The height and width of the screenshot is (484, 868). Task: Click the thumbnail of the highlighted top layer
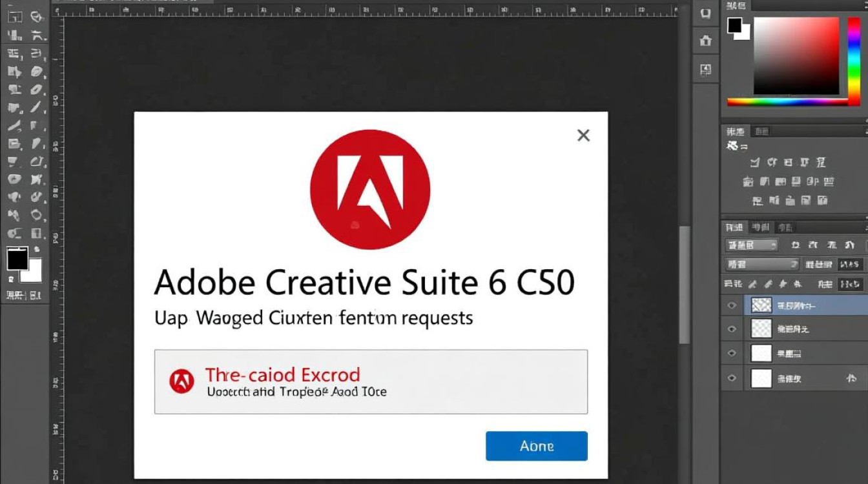click(x=761, y=305)
